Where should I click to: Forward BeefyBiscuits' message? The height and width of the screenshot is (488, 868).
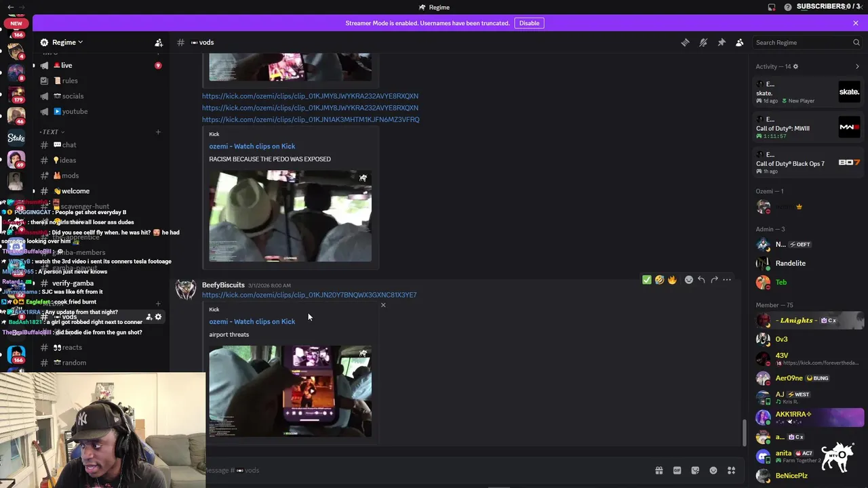[x=714, y=279]
